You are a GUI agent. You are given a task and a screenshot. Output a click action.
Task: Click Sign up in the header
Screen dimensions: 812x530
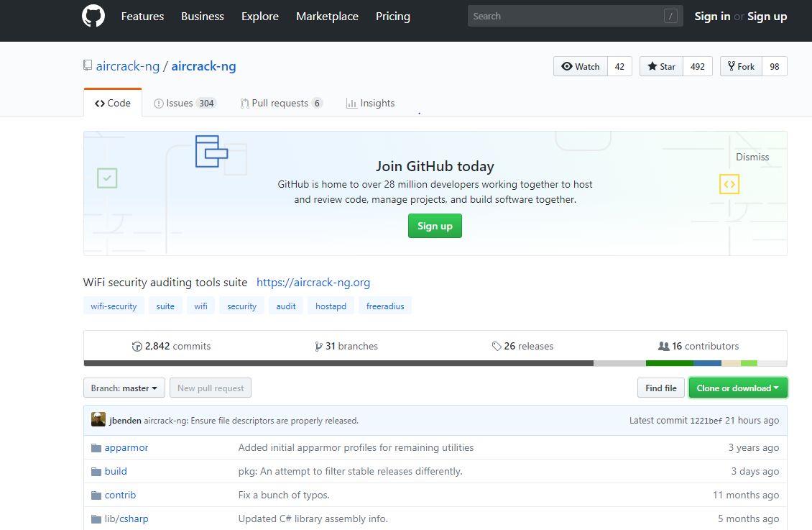[767, 17]
